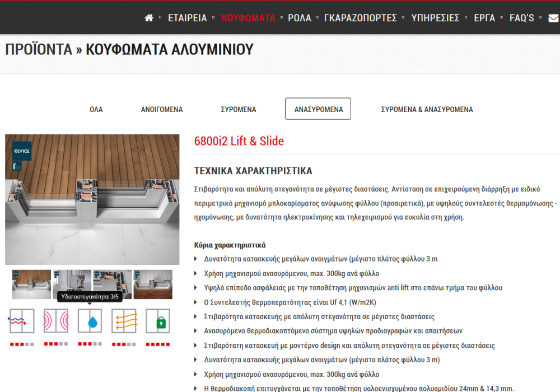Click rating dots under the air-flow icon
The image size is (560, 392).
click(x=124, y=344)
